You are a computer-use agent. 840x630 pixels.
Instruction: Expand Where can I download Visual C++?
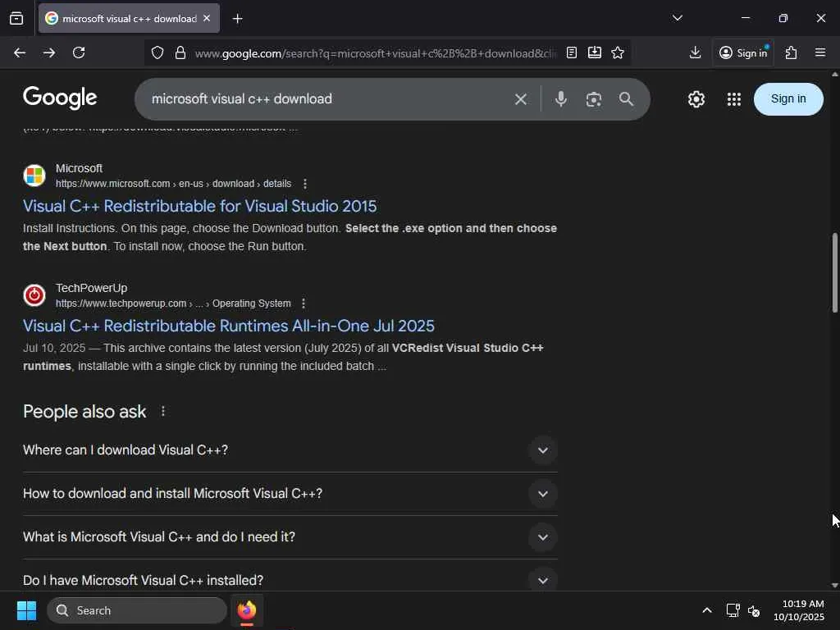290,450
